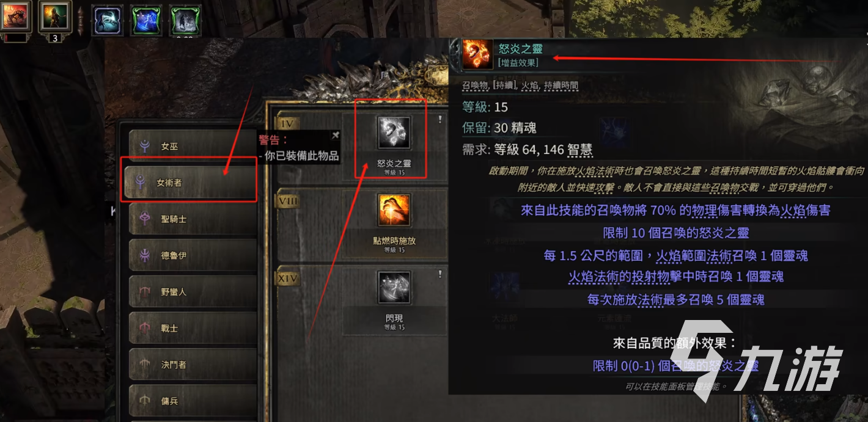Choose the 野蠻人 class tab
The height and width of the screenshot is (422, 868).
tap(193, 292)
